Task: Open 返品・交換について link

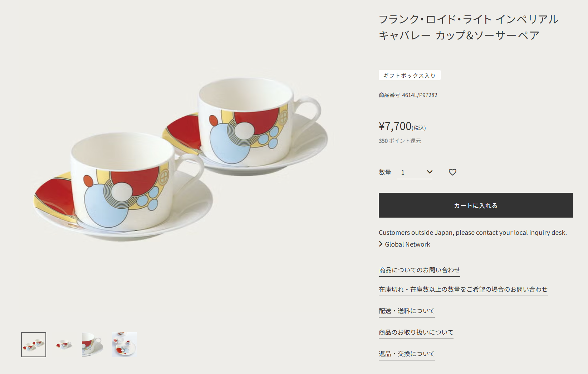Action: (x=407, y=354)
